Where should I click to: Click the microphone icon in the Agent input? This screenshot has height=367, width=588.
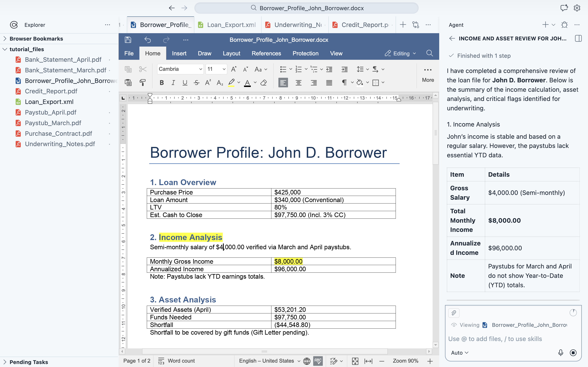(561, 353)
